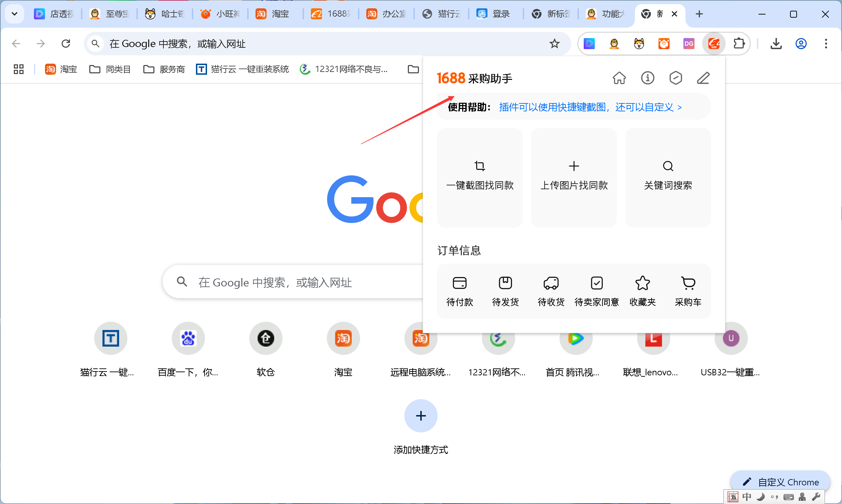The height and width of the screenshot is (504, 842).
Task: Go back to previous page
Action: pyautogui.click(x=16, y=44)
